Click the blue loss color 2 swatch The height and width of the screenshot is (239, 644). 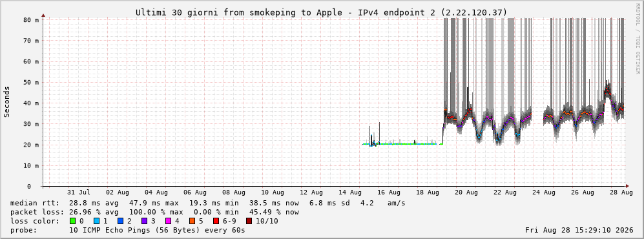(120, 221)
